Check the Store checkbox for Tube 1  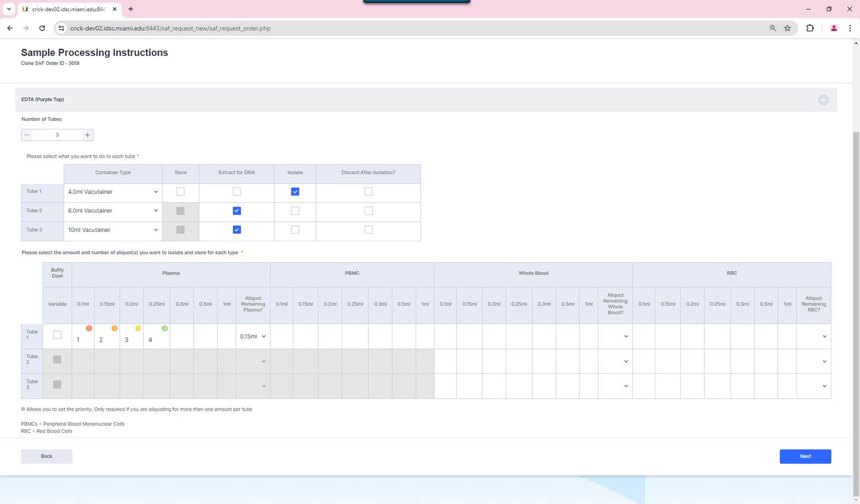(181, 192)
